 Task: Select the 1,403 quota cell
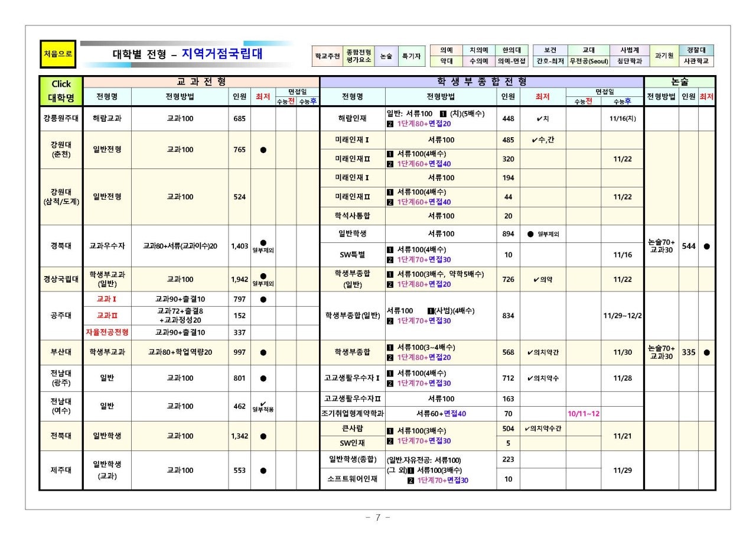[239, 246]
